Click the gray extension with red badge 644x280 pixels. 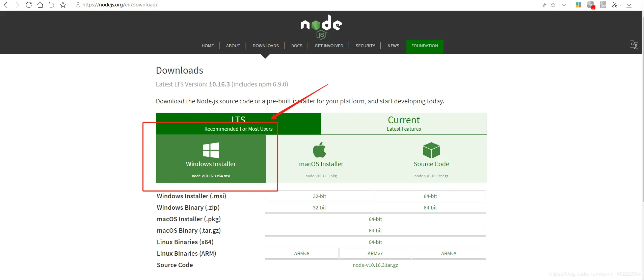tap(591, 5)
